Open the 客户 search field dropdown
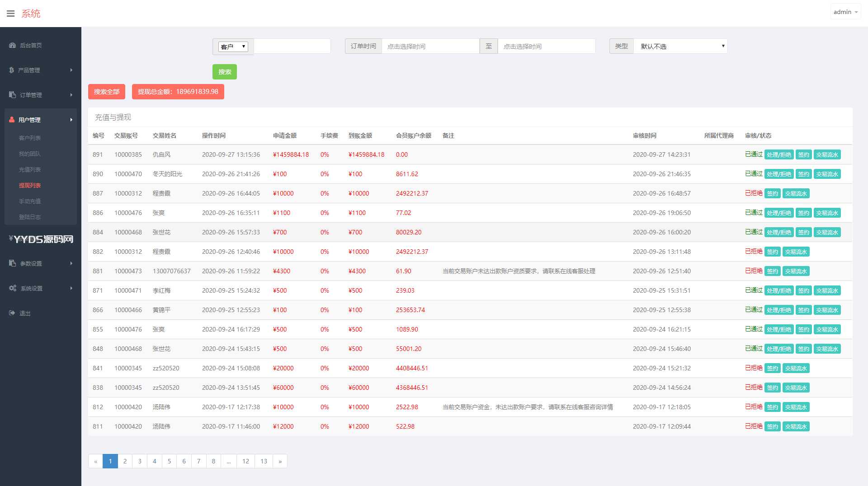Viewport: 868px width, 486px height. pos(233,47)
